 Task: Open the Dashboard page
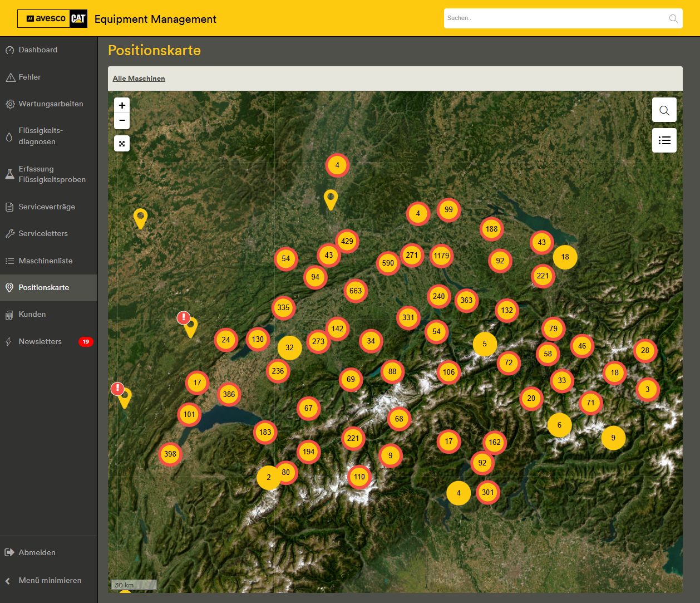38,50
